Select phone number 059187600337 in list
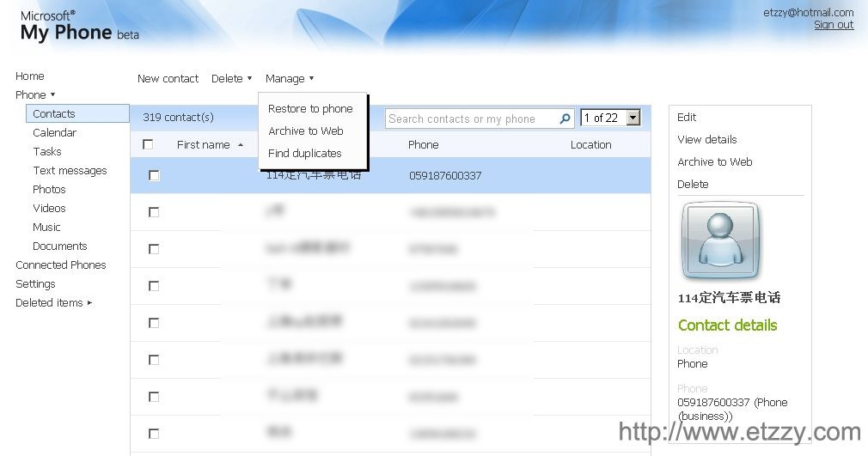868x456 pixels. click(445, 175)
